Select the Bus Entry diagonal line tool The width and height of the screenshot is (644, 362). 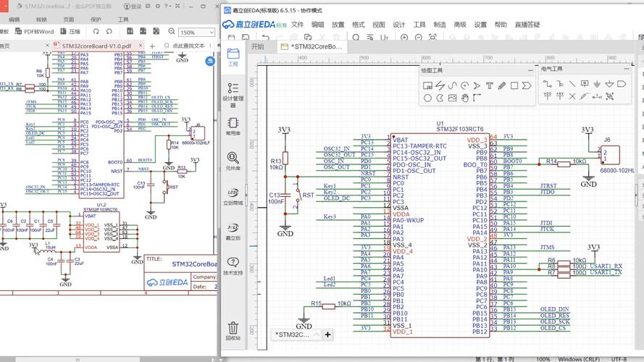(x=572, y=84)
